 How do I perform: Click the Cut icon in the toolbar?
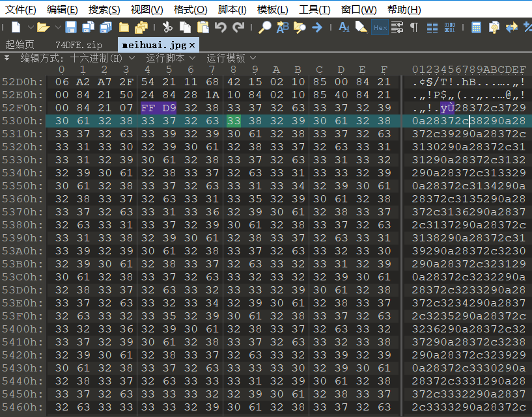167,27
